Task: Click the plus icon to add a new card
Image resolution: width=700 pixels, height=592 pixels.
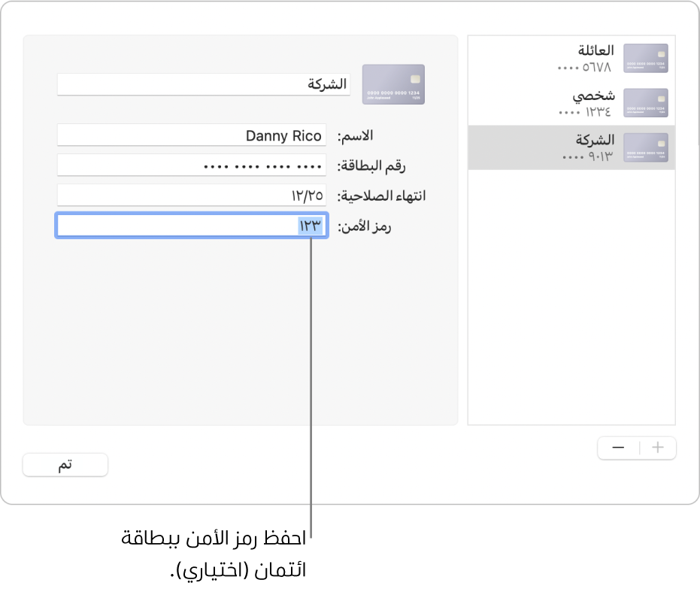Action: [657, 448]
